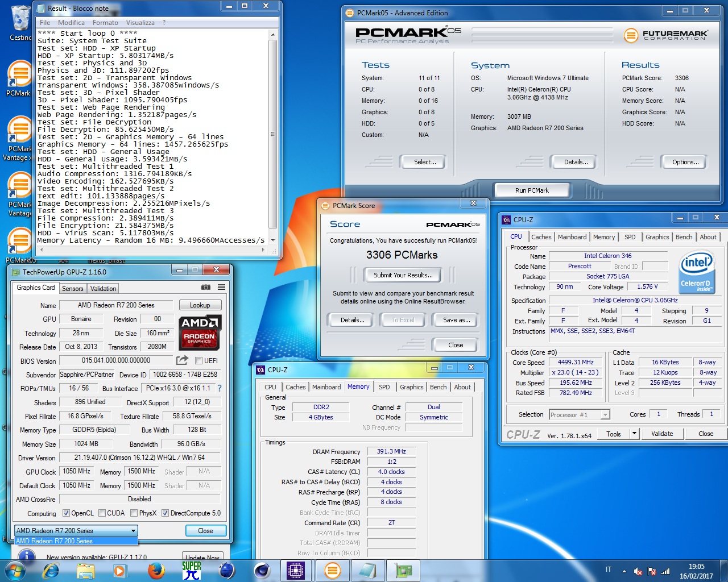
Task: Click Run PCMark button
Action: click(x=532, y=190)
